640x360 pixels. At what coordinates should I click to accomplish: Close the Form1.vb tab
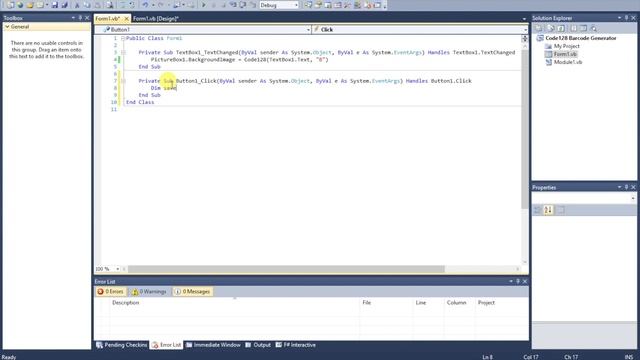click(x=127, y=18)
